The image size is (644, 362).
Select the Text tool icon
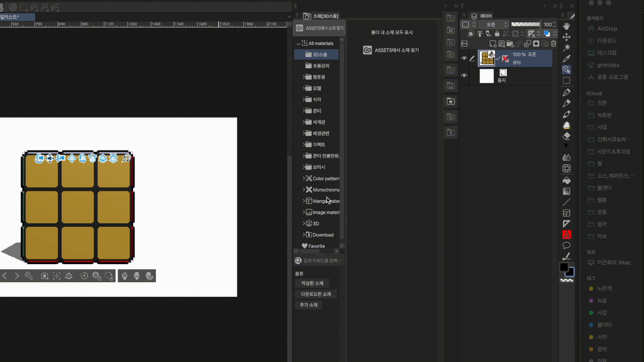pos(567,235)
